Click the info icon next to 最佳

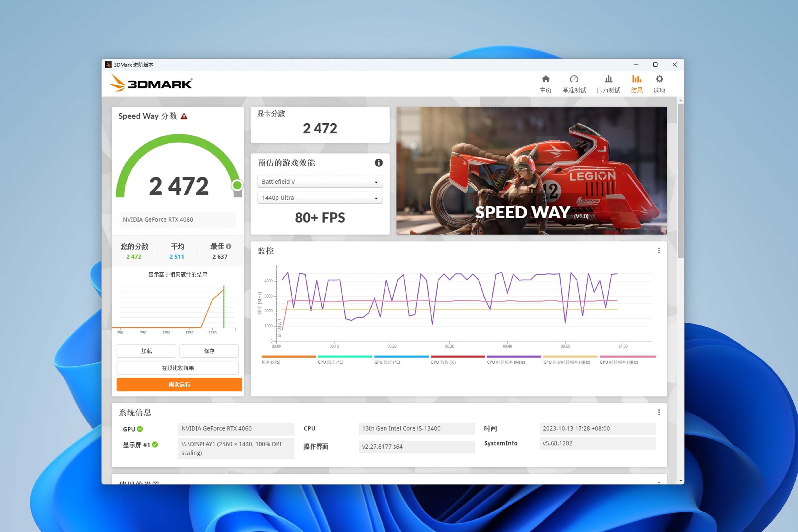click(x=229, y=246)
